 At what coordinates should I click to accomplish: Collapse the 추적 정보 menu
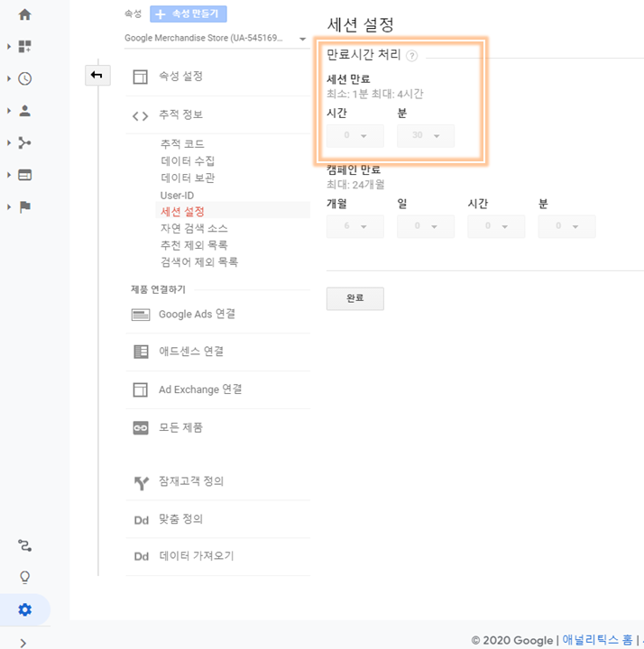click(181, 114)
